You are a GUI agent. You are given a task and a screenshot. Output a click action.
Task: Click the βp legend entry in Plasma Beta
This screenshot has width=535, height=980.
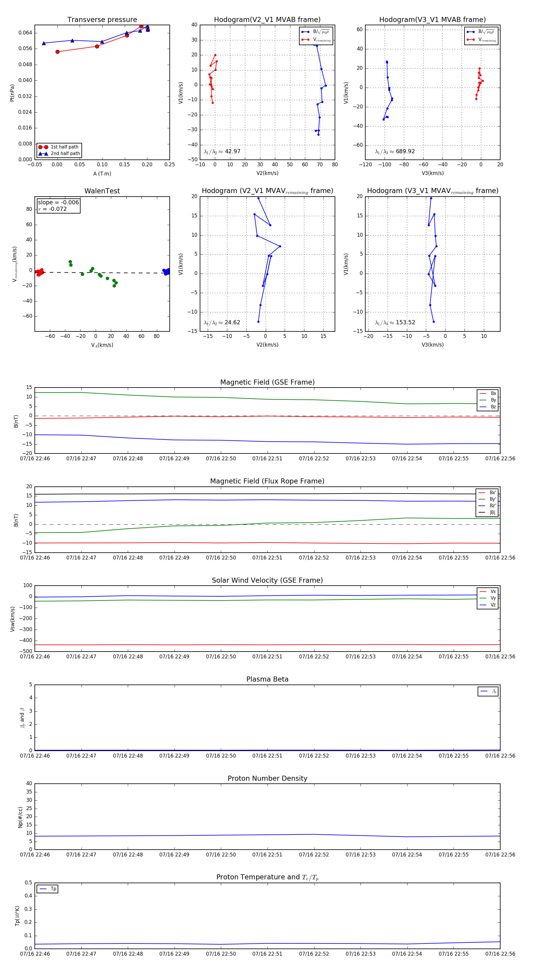point(488,691)
